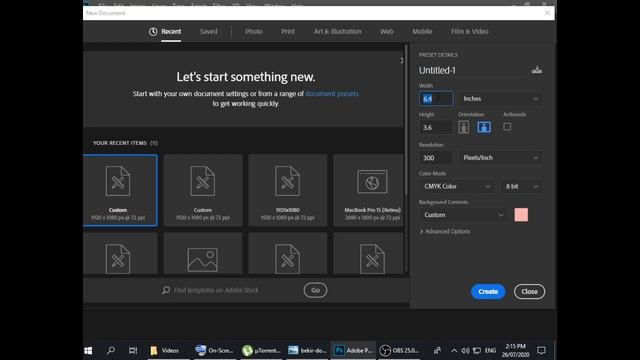
Task: Click the pink background color swatch
Action: pyautogui.click(x=521, y=215)
